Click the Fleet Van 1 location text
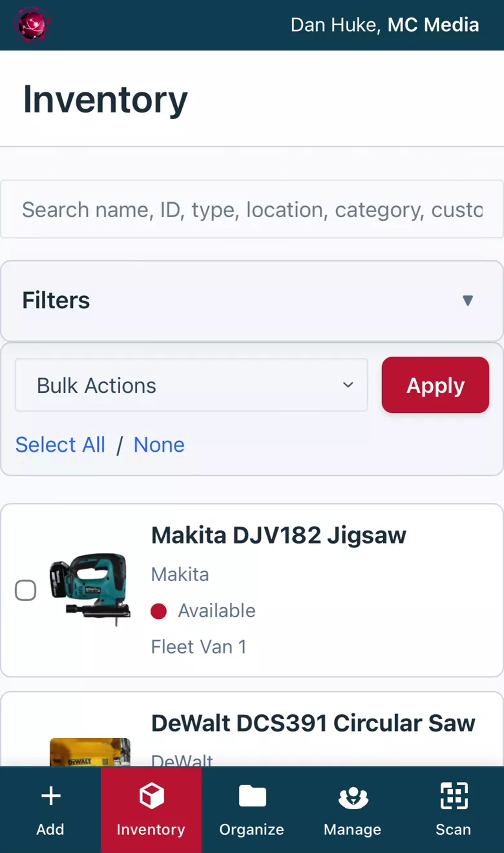 [x=199, y=647]
